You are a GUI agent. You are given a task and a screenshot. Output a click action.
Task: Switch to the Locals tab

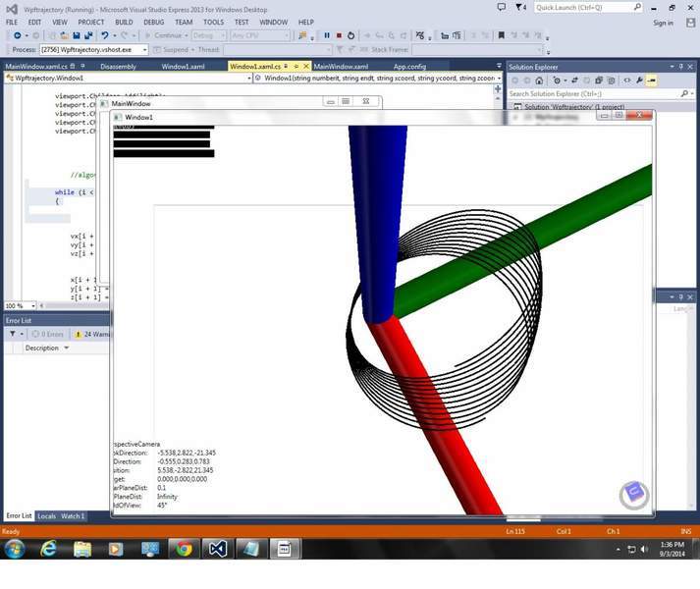tap(46, 515)
